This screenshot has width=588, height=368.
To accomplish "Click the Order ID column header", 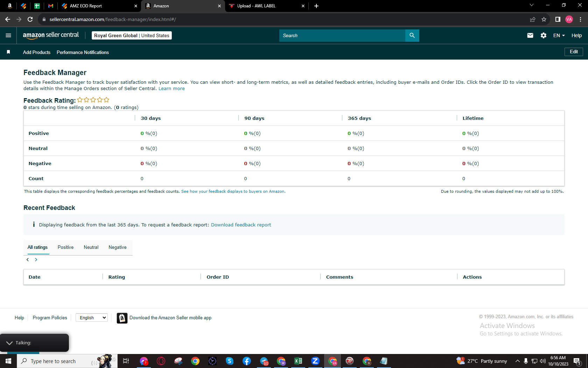I will pos(218,277).
